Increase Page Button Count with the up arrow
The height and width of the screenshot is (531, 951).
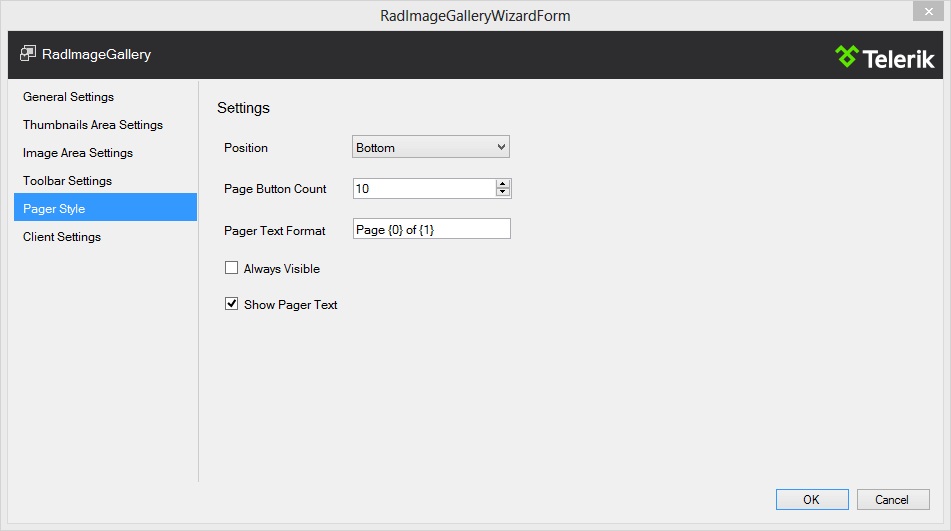pos(503,184)
